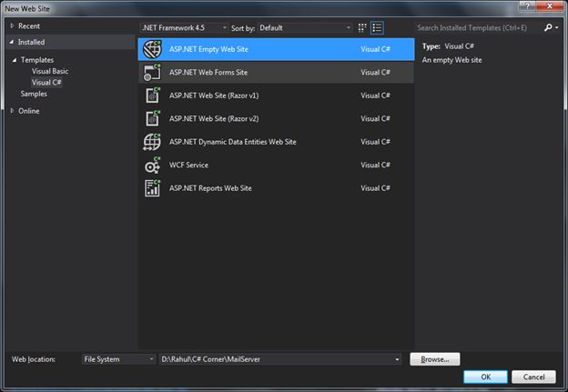This screenshot has height=392, width=568.
Task: Open the File System web location dropdown
Action: point(119,359)
